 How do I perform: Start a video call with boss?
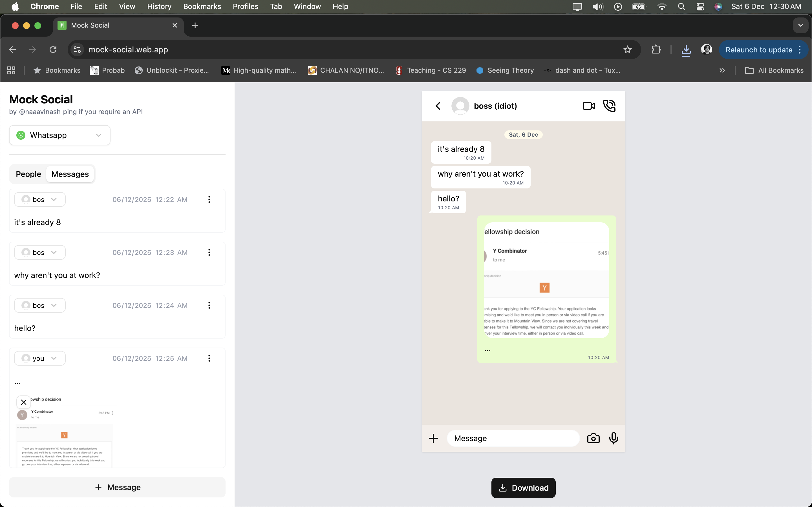pyautogui.click(x=588, y=106)
